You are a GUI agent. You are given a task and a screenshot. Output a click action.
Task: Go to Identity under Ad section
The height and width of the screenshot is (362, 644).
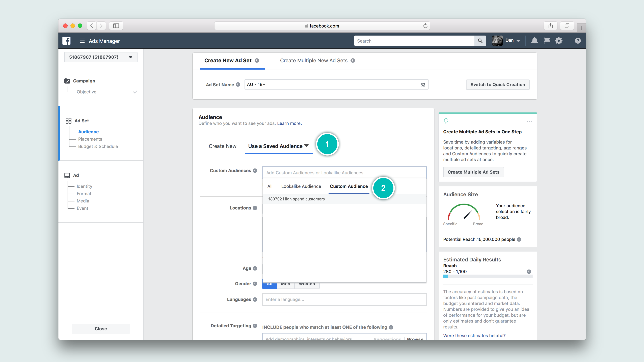pos(85,186)
